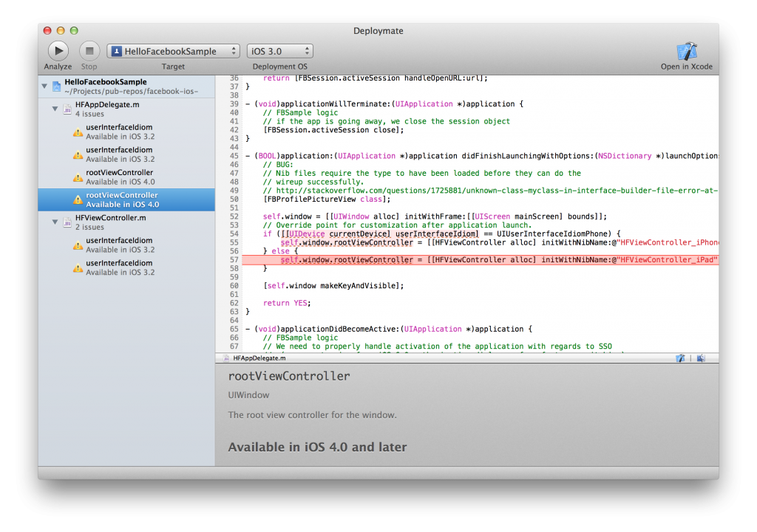Click the 'we close the session object' comment
The height and width of the screenshot is (532, 757).
[x=386, y=121]
